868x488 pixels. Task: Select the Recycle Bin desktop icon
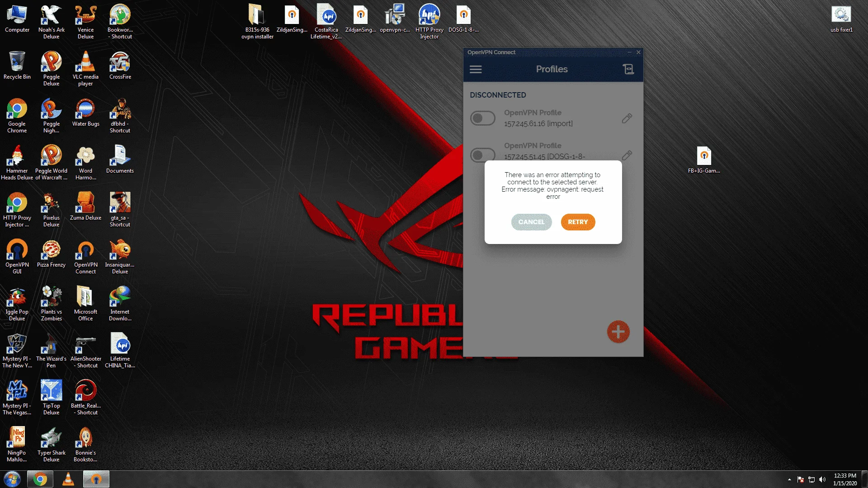(17, 66)
